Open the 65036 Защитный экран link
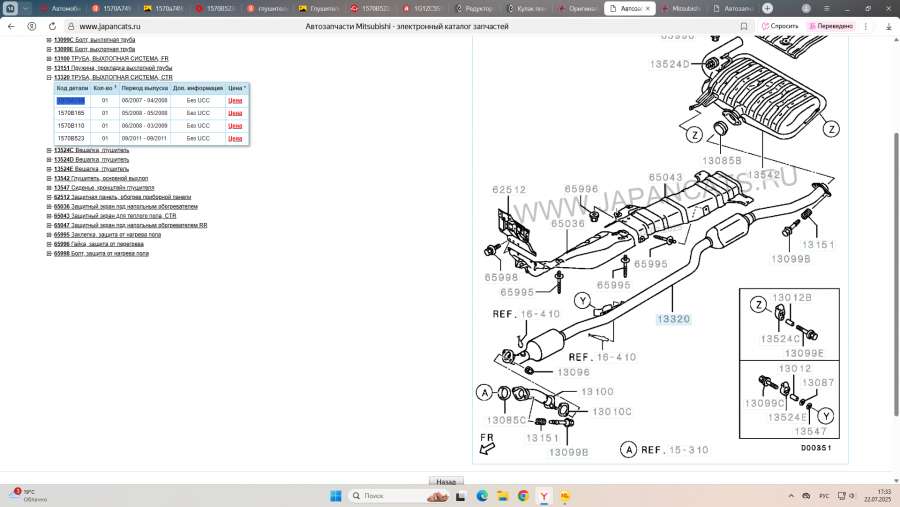This screenshot has width=900, height=507. tap(126, 206)
